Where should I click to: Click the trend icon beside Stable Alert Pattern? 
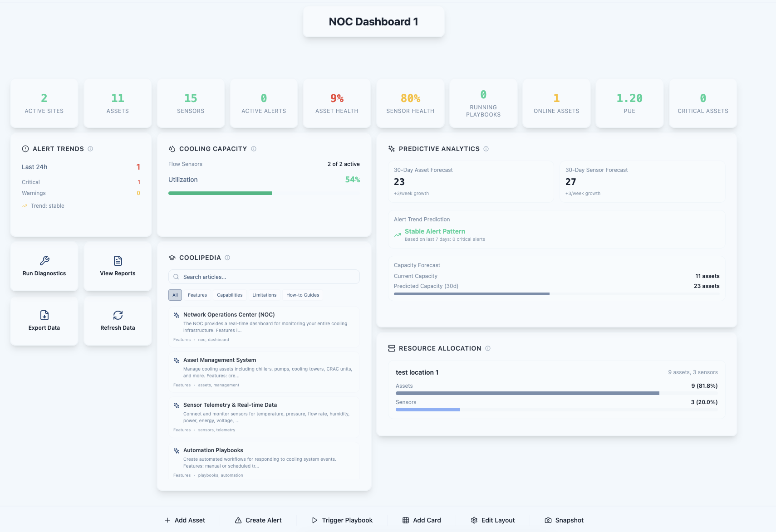(398, 235)
